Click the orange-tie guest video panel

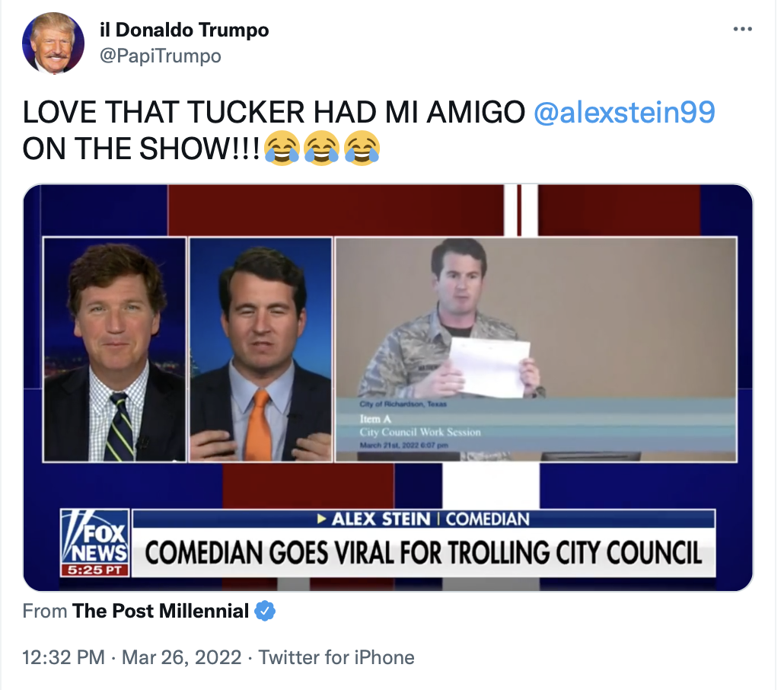pos(260,350)
